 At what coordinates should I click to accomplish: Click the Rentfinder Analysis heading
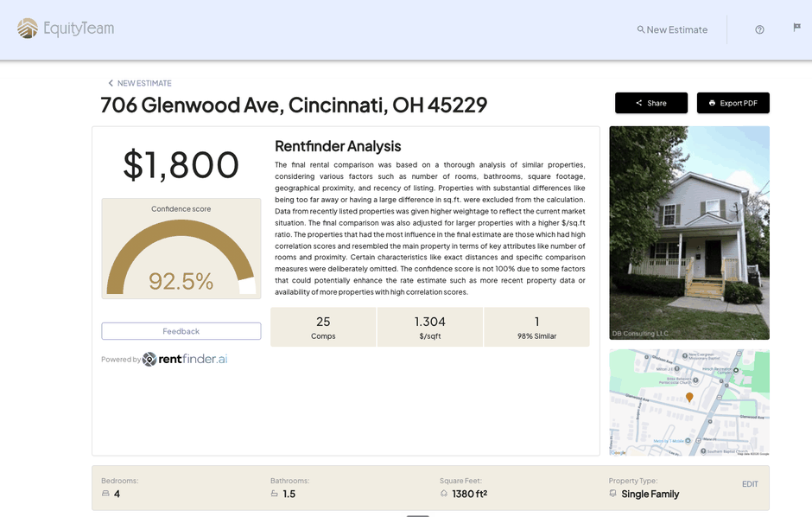click(x=338, y=146)
